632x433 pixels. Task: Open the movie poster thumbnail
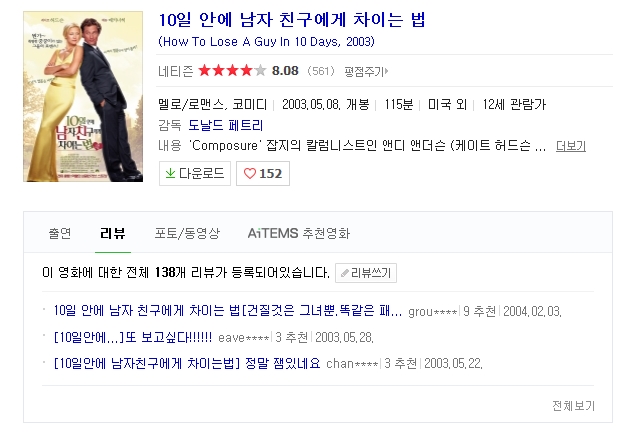tap(83, 96)
